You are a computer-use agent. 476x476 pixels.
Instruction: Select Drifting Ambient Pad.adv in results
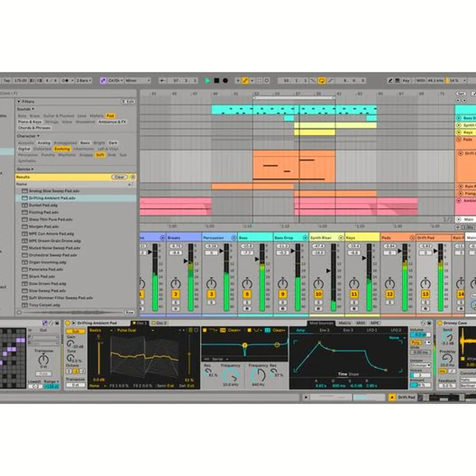point(76,198)
